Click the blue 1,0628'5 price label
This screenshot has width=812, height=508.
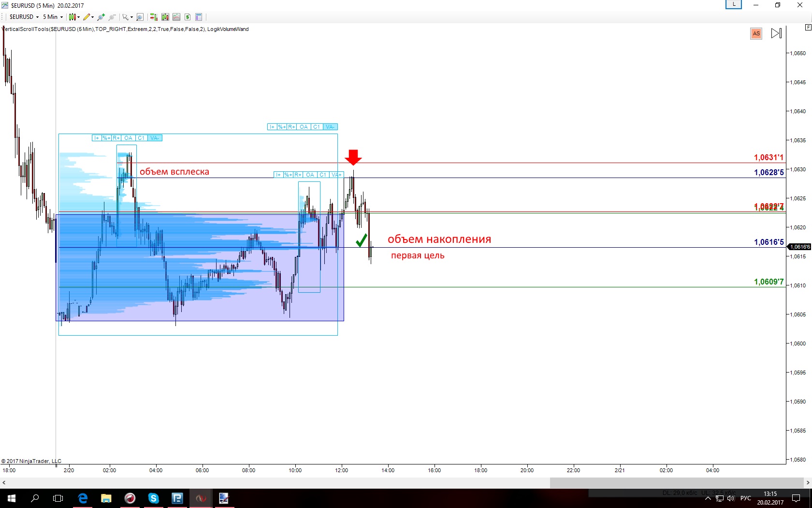pos(769,172)
